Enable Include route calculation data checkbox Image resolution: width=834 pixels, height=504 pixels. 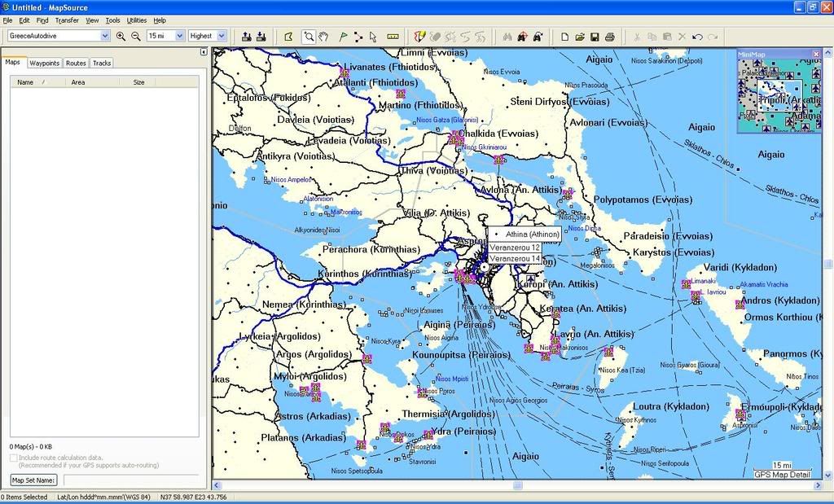pos(13,458)
